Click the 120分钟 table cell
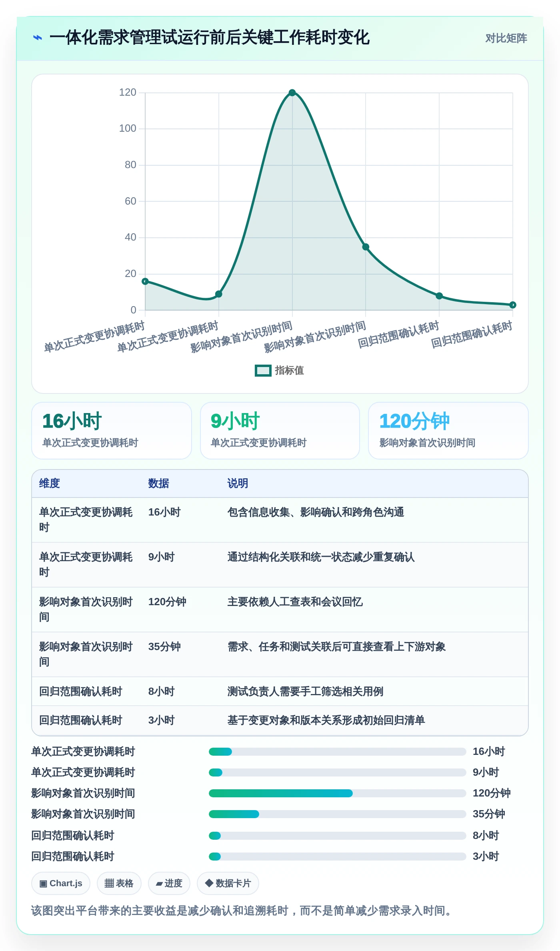Screen dimensions: 560x951 coord(167,602)
